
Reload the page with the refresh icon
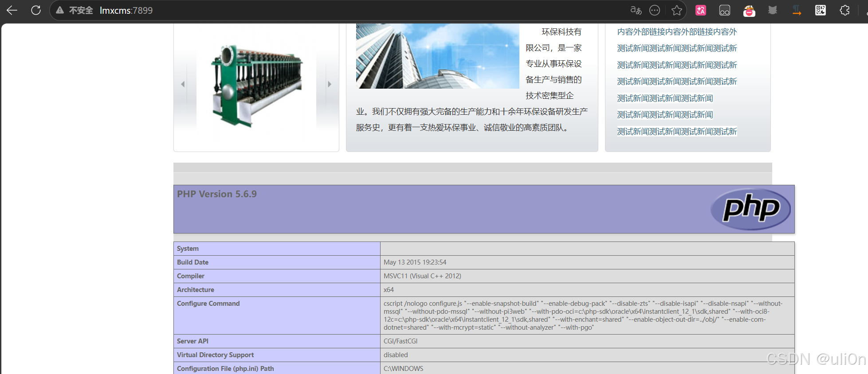[x=36, y=10]
